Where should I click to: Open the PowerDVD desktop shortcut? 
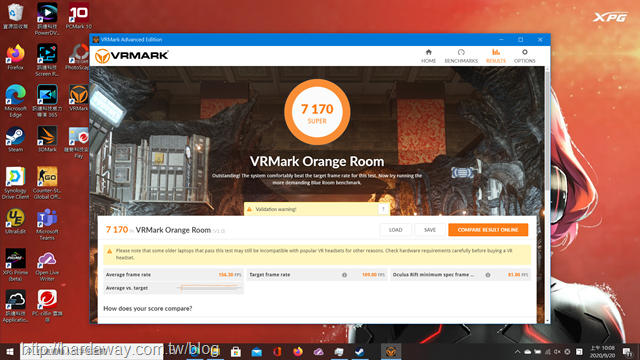[x=47, y=19]
